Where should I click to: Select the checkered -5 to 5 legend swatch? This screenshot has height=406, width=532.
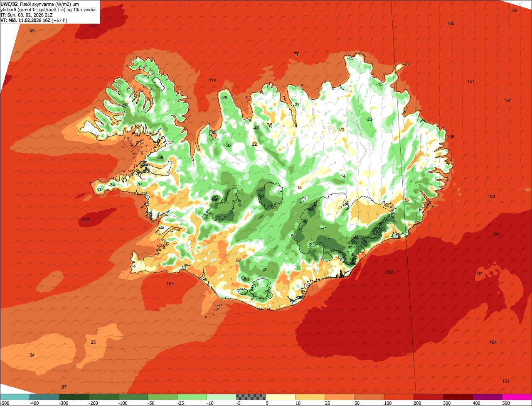251,397
